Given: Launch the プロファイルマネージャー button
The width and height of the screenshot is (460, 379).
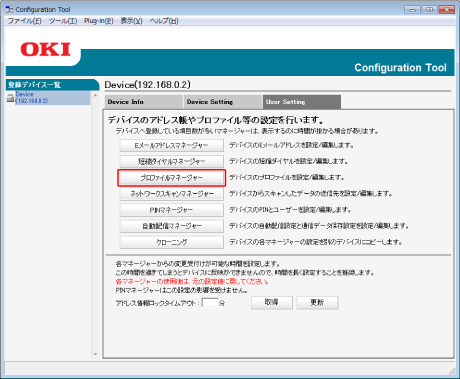Looking at the screenshot, I should coord(172,178).
